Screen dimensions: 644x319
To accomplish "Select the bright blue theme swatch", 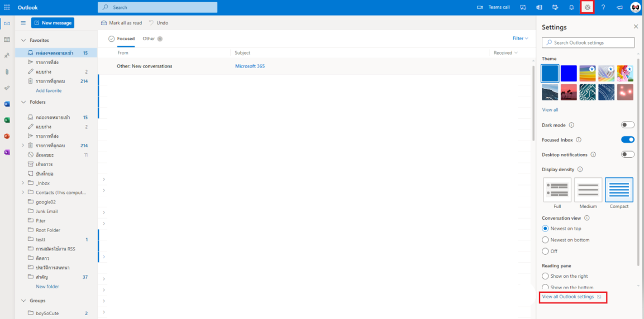I will pos(569,74).
